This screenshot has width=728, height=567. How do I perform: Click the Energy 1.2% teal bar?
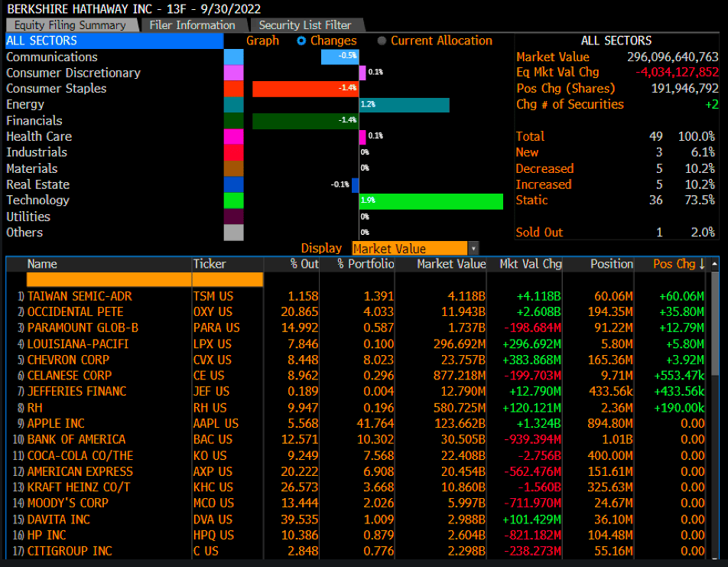405,105
